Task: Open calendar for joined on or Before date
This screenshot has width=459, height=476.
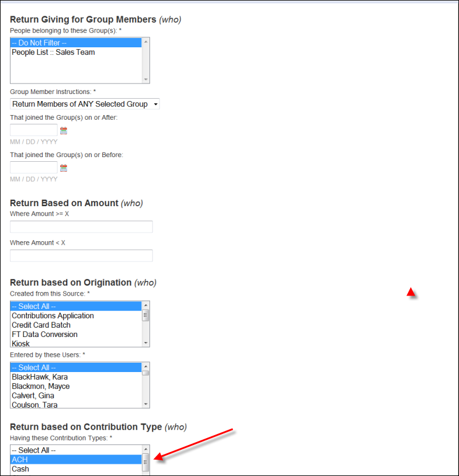Action: point(64,168)
